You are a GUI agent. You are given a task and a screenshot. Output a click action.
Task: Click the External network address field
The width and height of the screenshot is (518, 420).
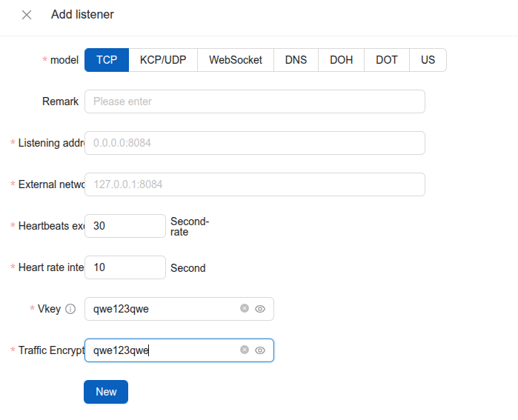[254, 184]
